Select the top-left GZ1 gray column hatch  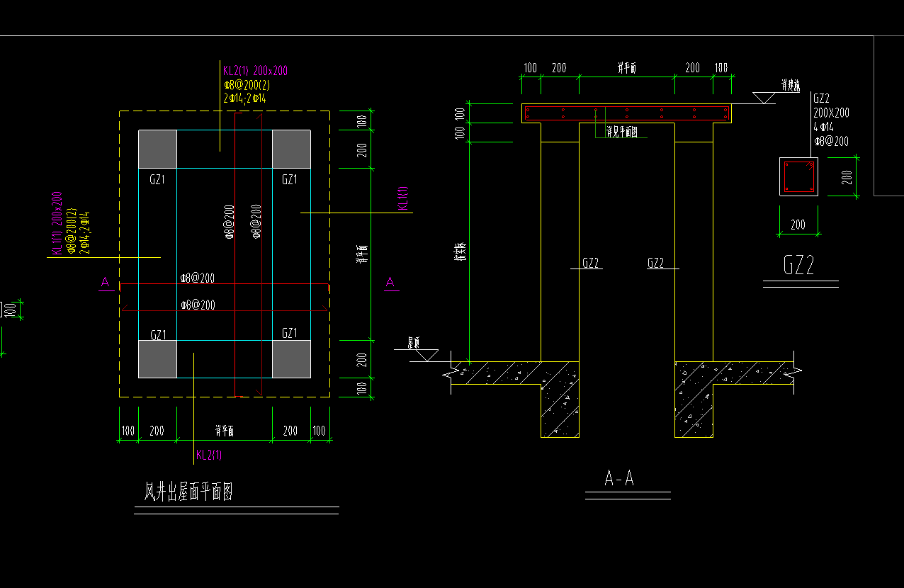coord(157,149)
